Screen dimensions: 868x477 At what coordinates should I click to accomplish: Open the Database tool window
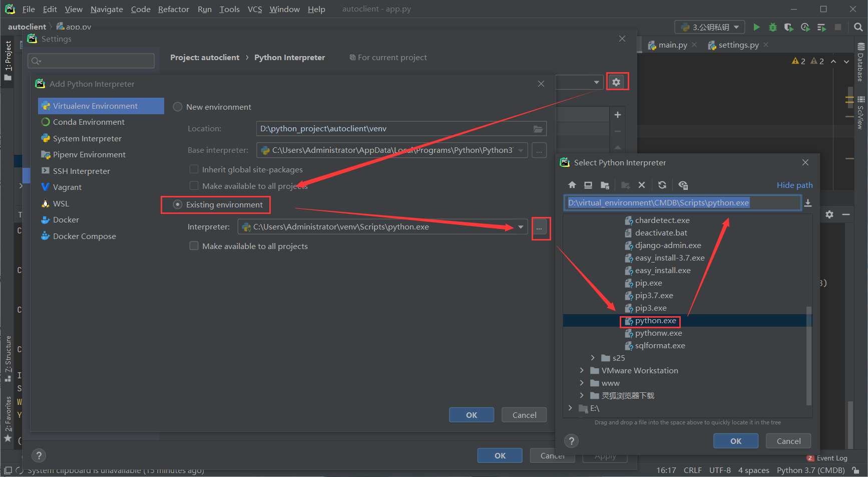860,63
